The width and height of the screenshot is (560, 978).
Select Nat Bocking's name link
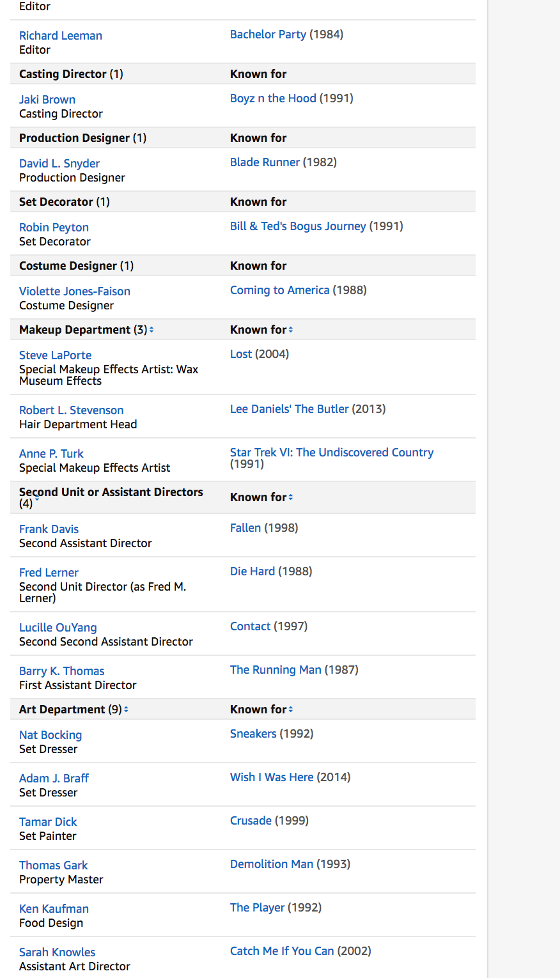[x=51, y=735]
